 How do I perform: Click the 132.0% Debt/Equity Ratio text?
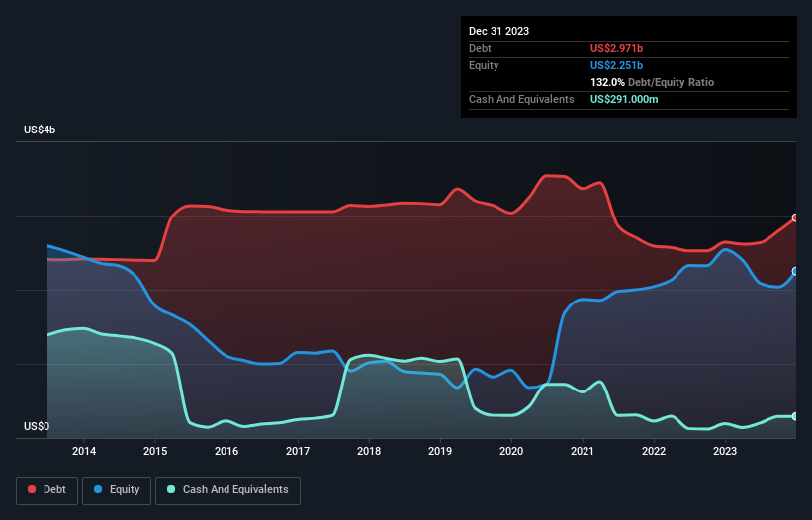click(652, 82)
